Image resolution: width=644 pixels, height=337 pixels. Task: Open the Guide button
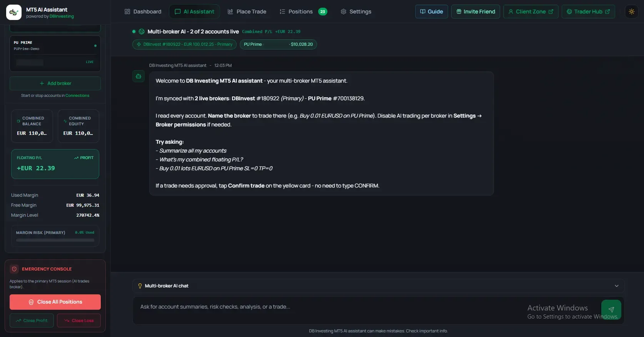click(431, 12)
